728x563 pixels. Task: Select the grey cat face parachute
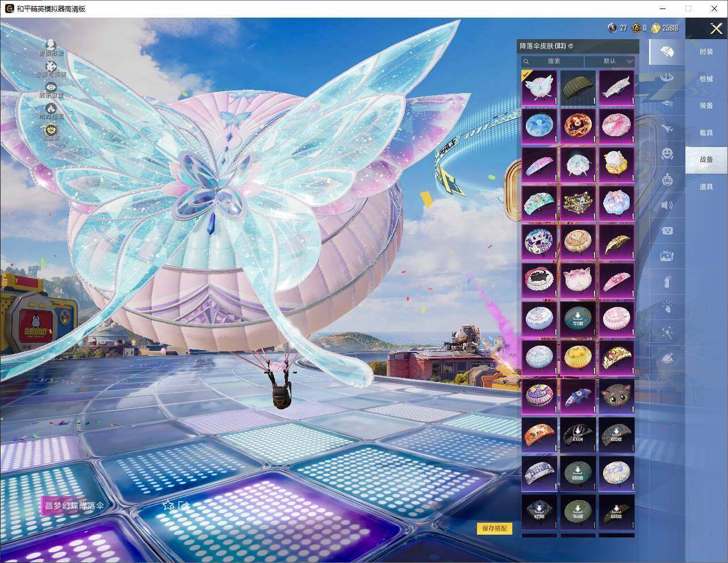coord(617,397)
